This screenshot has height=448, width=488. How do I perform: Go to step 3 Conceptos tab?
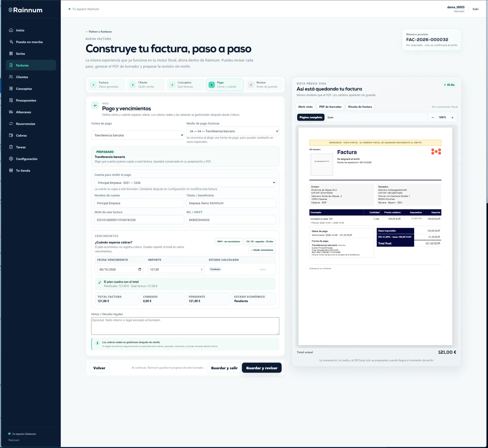(x=185, y=85)
